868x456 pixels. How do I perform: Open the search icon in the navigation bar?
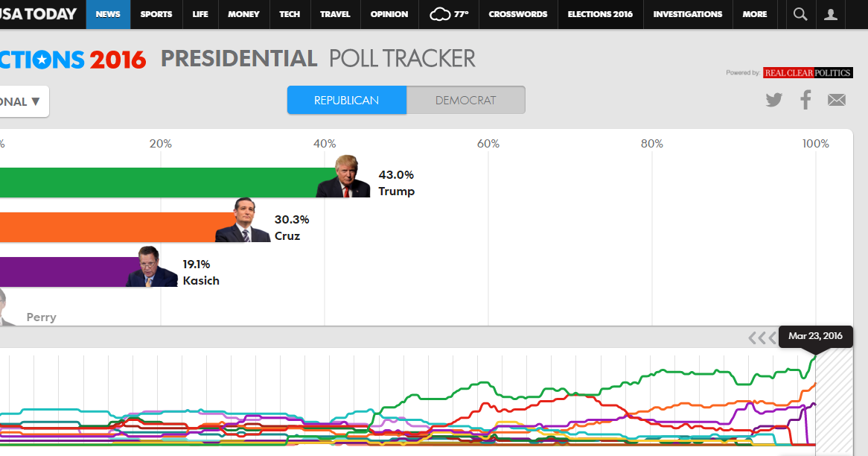[x=800, y=13]
